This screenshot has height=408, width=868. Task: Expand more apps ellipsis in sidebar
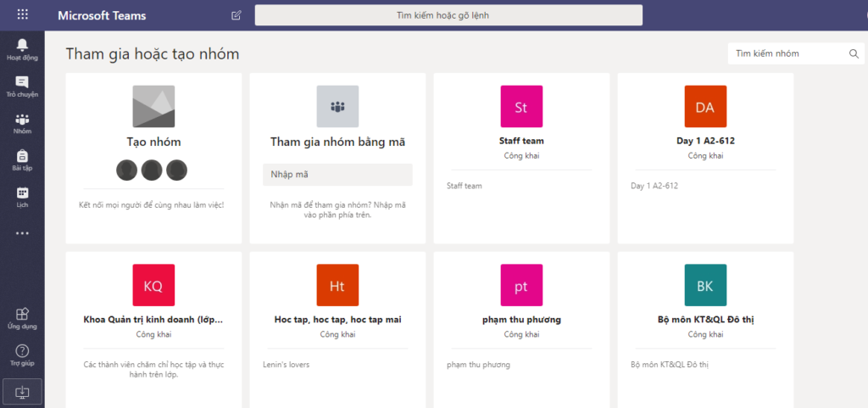[x=22, y=233]
